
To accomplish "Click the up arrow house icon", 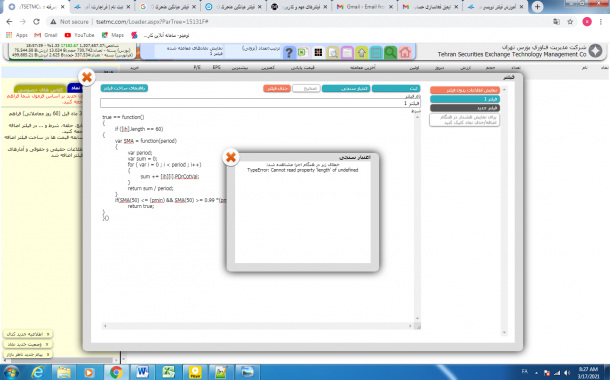I will pyautogui.click(x=361, y=53).
